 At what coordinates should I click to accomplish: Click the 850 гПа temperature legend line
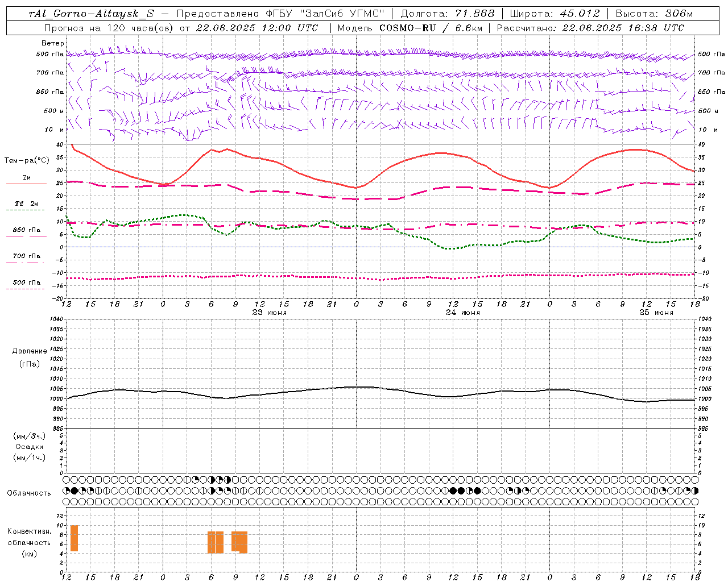(26, 236)
